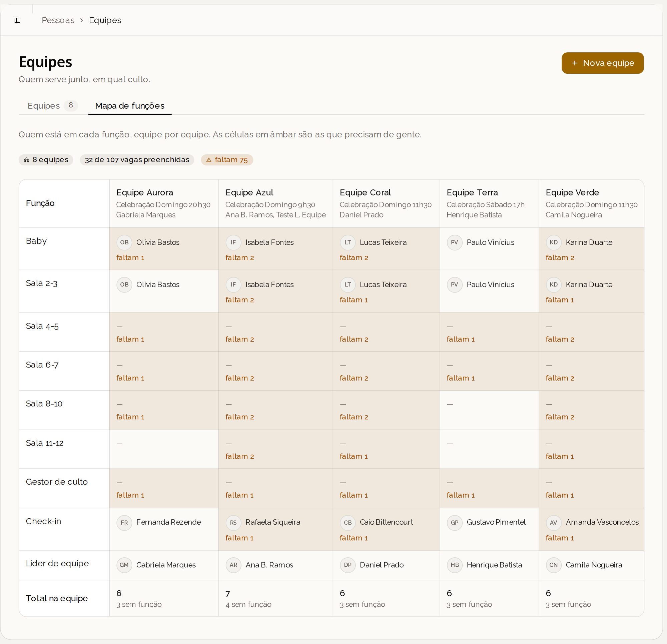Click GM avatar for Gabriela Marques
Screen dimensions: 667x644
coord(124,565)
